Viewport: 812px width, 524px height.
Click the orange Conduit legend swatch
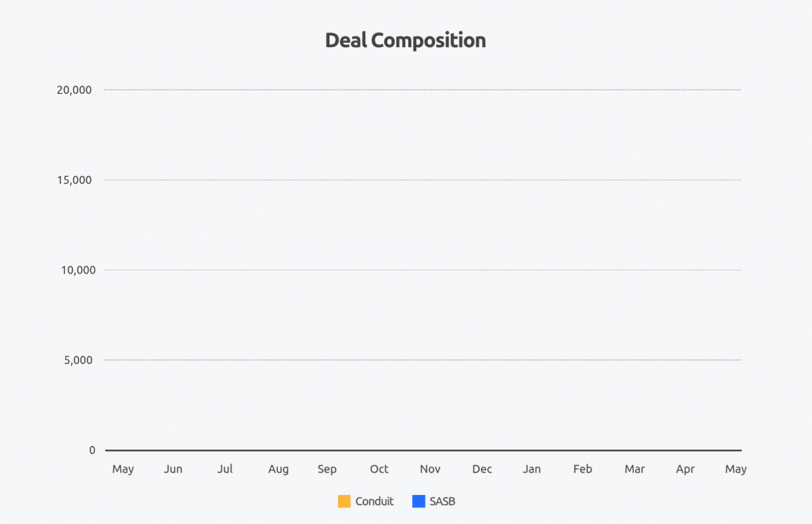pos(344,501)
